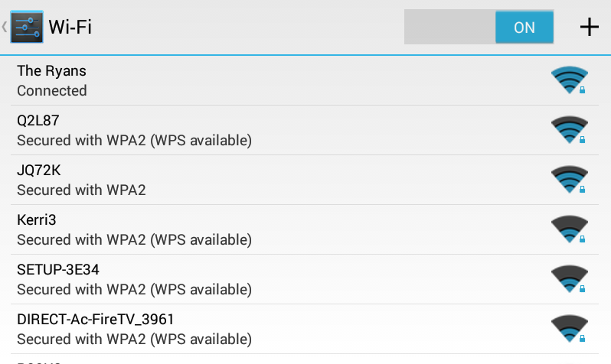Viewport: 611px width, 364px height.
Task: Click SETUP-3E34 signal lock icon
Action: [x=569, y=279]
